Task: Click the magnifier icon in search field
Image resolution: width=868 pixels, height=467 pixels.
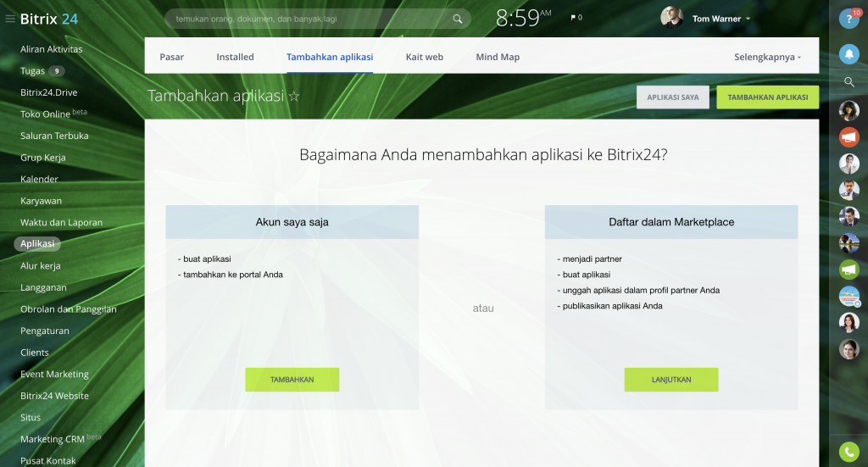Action: pos(458,19)
